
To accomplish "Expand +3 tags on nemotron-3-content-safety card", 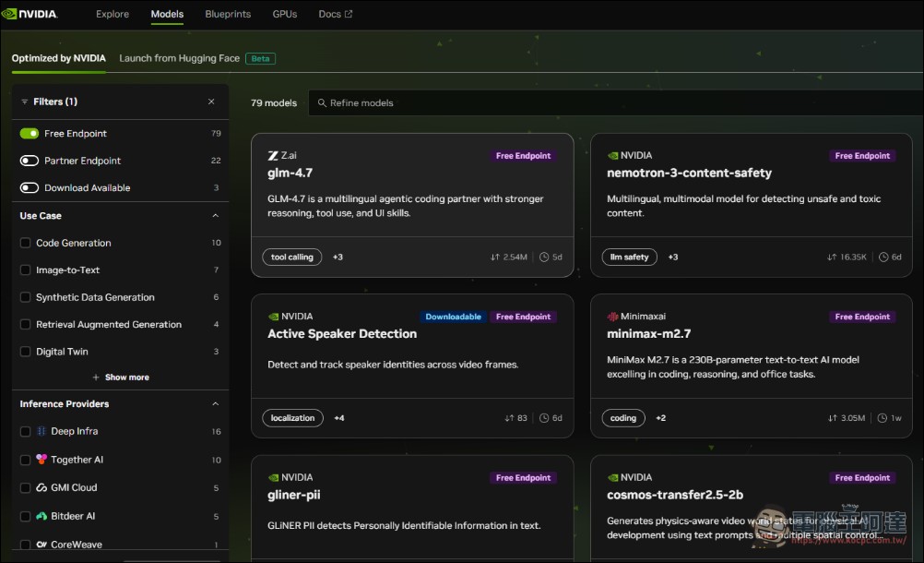I will pos(673,257).
